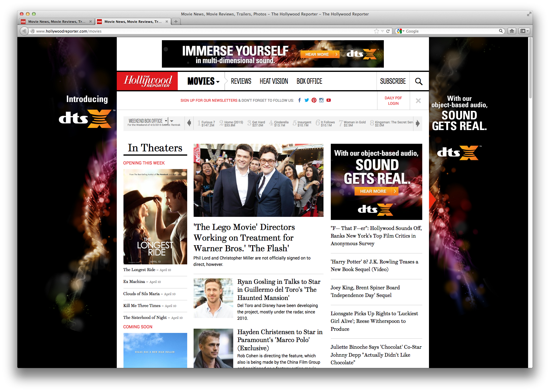The height and width of the screenshot is (392, 550).
Task: Click SIGN UP FOR OUR NEWSLETTERS link
Action: pos(209,101)
